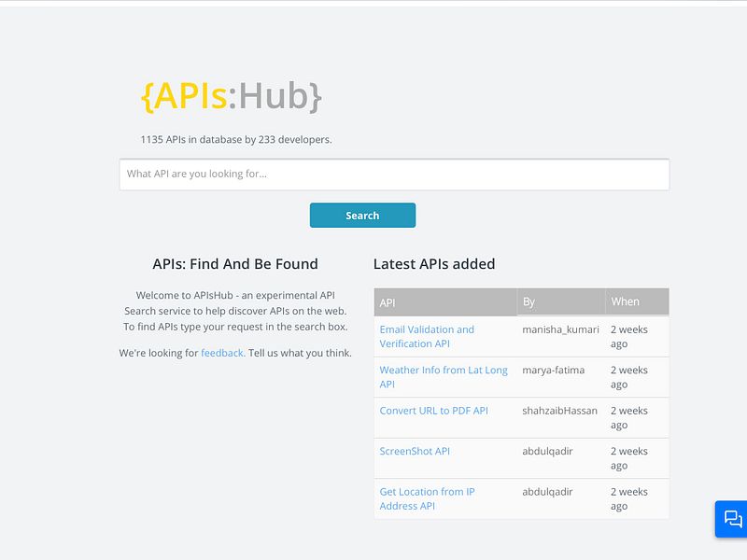Select developer manisha_kumari
Screen dimensions: 747x560
[x=559, y=329]
